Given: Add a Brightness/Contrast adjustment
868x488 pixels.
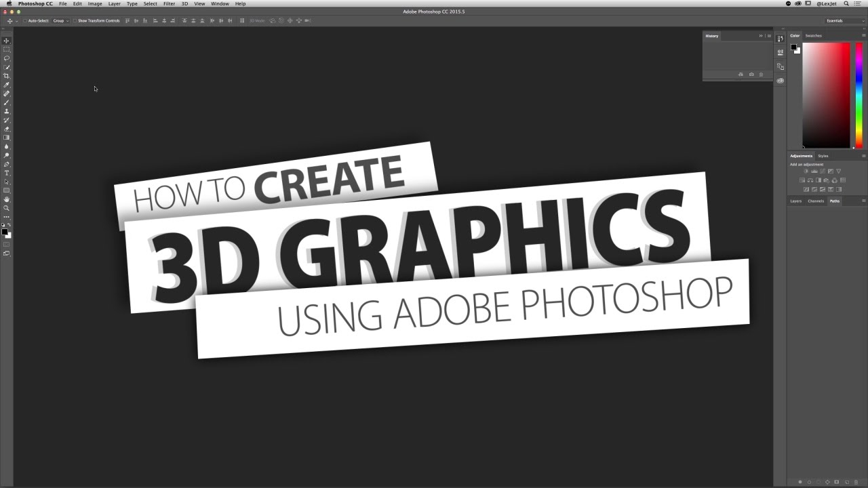Looking at the screenshot, I should [806, 171].
